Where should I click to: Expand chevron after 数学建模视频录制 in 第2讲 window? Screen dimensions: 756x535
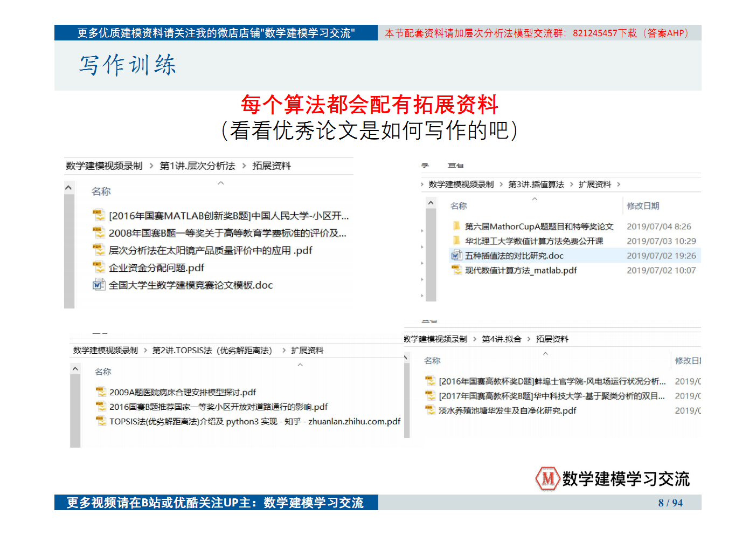145,351
